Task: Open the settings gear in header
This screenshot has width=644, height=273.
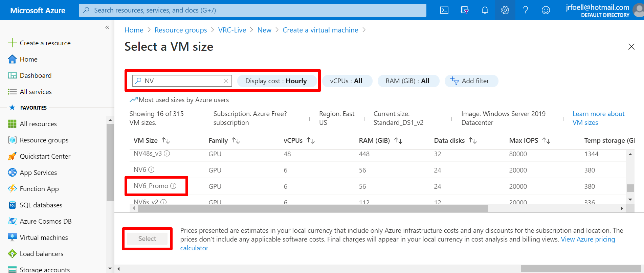Action: 505,10
